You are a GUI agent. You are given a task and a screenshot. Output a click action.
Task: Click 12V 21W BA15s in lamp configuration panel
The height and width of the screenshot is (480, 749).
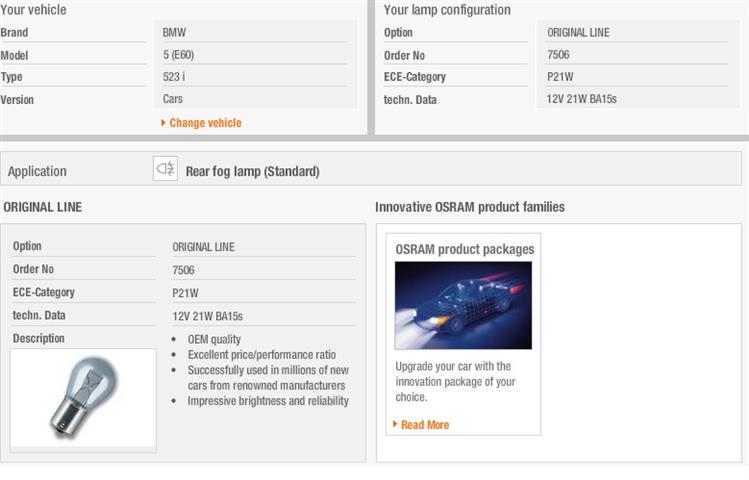[x=582, y=99]
